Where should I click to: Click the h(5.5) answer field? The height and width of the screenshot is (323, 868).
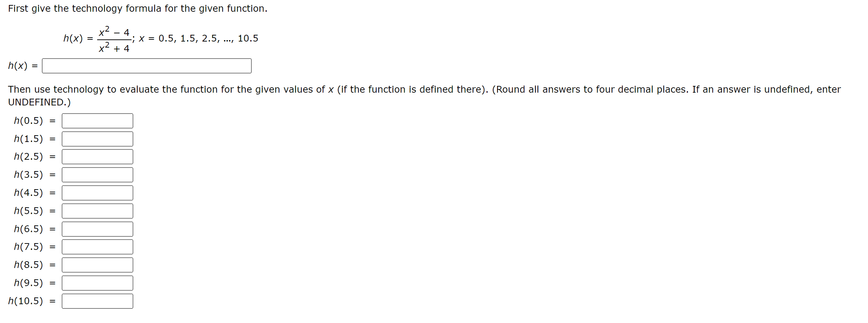[97, 211]
